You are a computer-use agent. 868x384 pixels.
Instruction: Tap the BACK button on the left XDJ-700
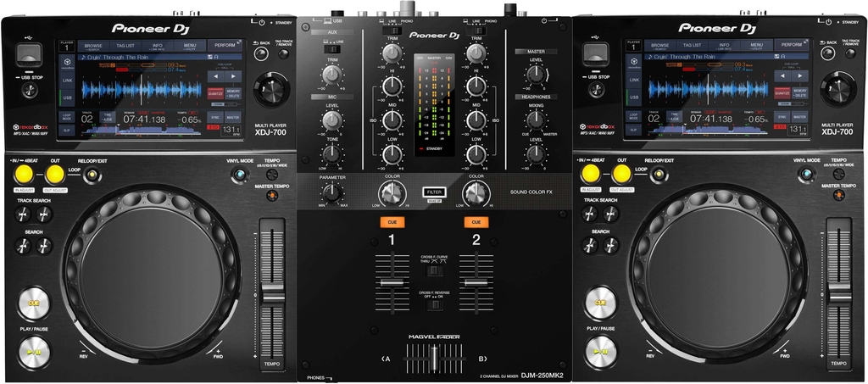[x=261, y=53]
